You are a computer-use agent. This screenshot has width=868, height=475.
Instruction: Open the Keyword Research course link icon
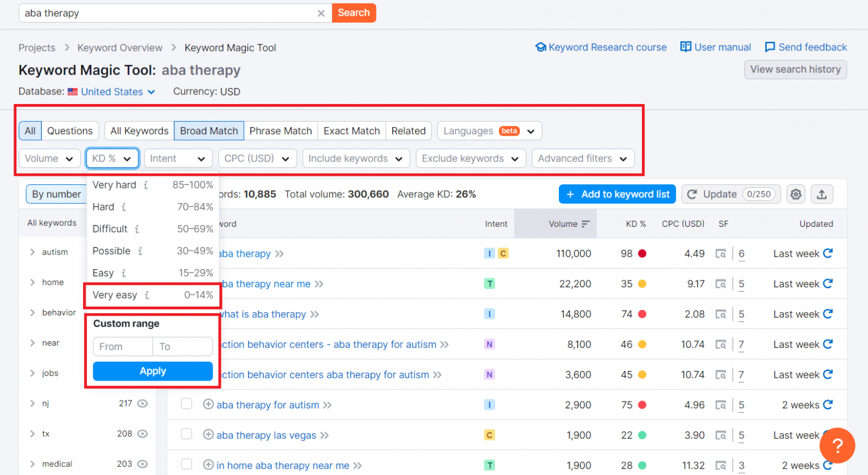pos(541,47)
